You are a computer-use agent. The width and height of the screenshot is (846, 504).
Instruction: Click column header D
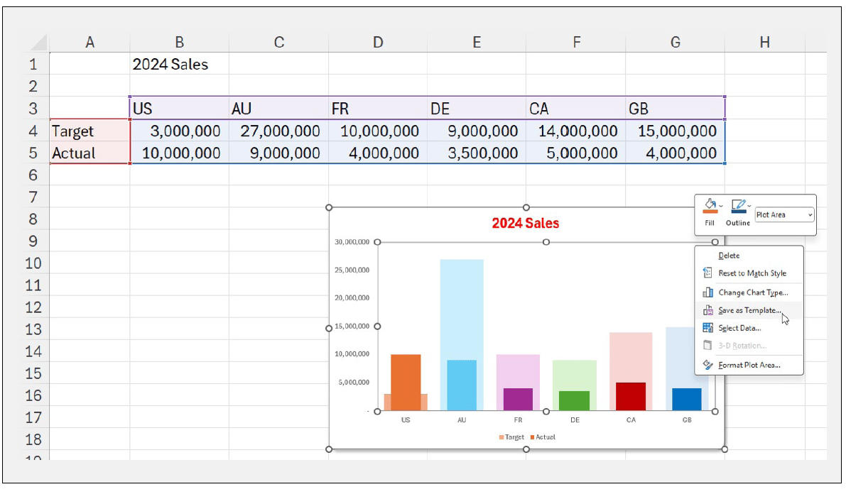coord(377,42)
